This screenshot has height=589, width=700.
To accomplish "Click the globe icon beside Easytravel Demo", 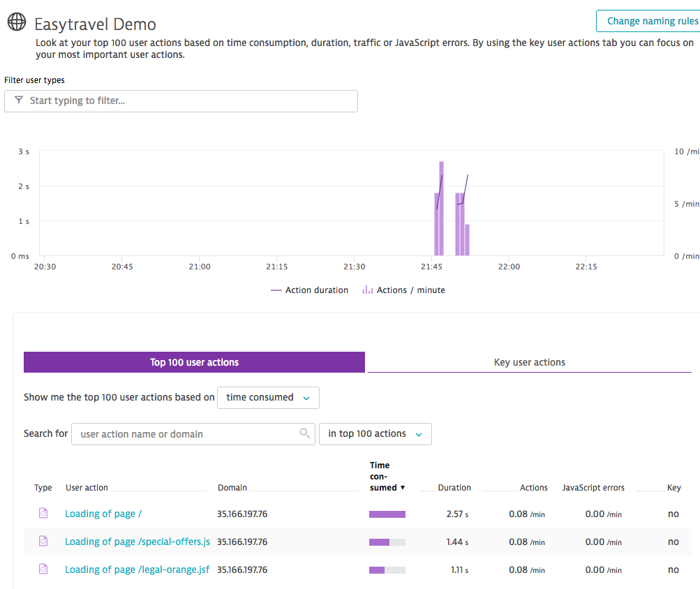I will click(17, 22).
